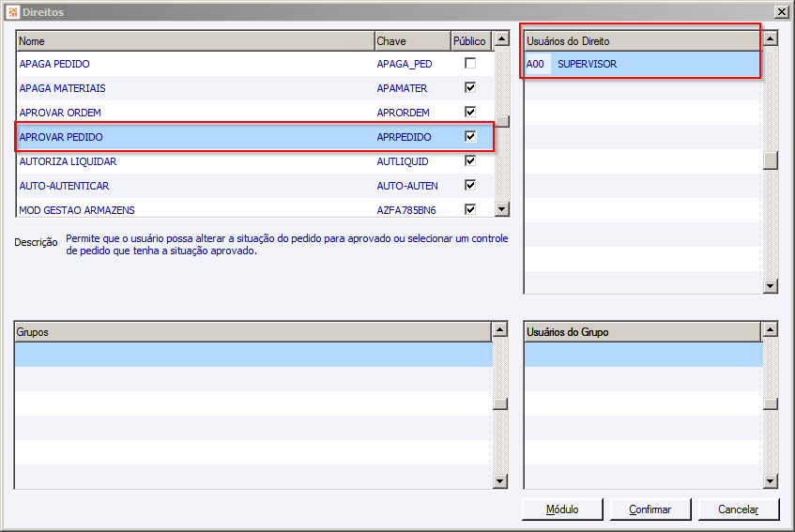This screenshot has height=532, width=795.
Task: Toggle Público checkbox for MOD GESTAO ARMAZENS
Action: point(470,208)
